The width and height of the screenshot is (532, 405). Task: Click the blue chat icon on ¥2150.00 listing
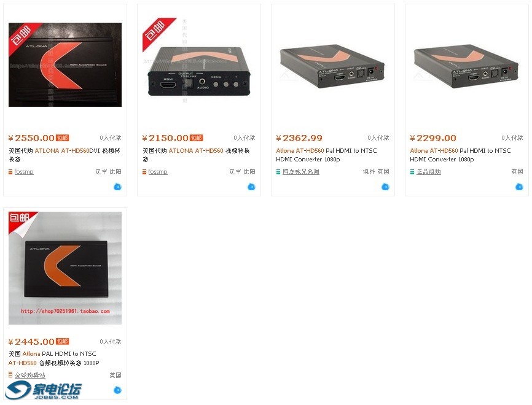[x=251, y=187]
